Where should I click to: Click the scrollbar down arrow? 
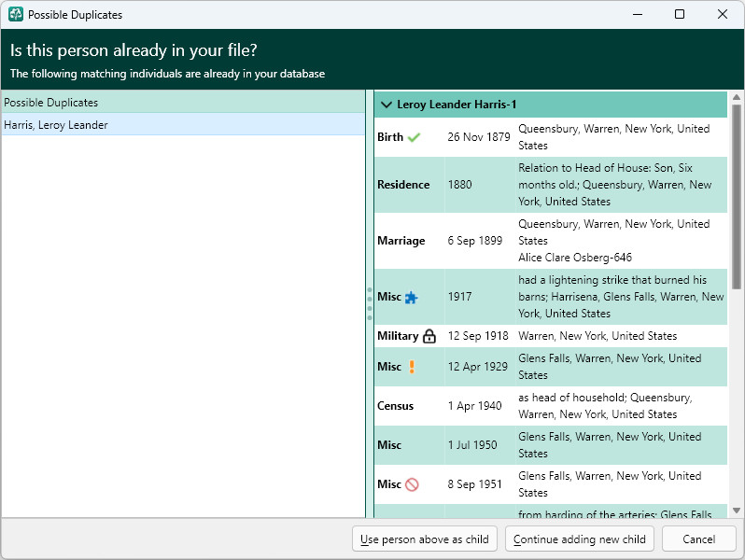[737, 511]
